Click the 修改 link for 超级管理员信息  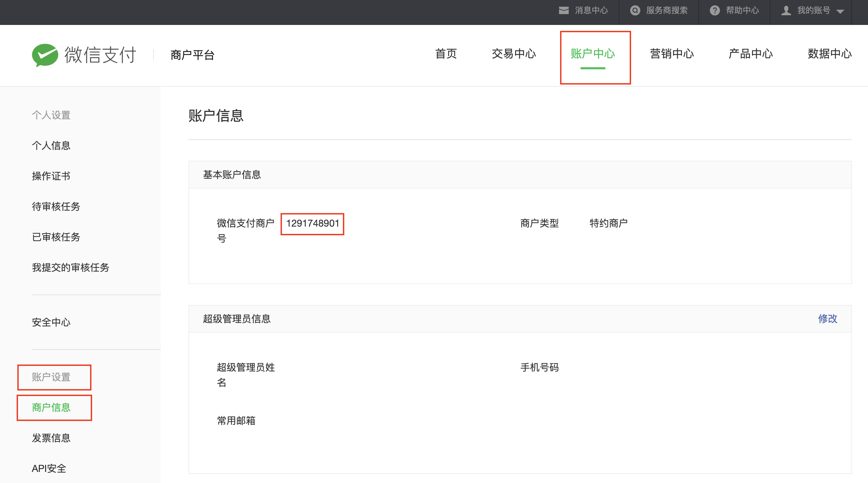(x=827, y=319)
